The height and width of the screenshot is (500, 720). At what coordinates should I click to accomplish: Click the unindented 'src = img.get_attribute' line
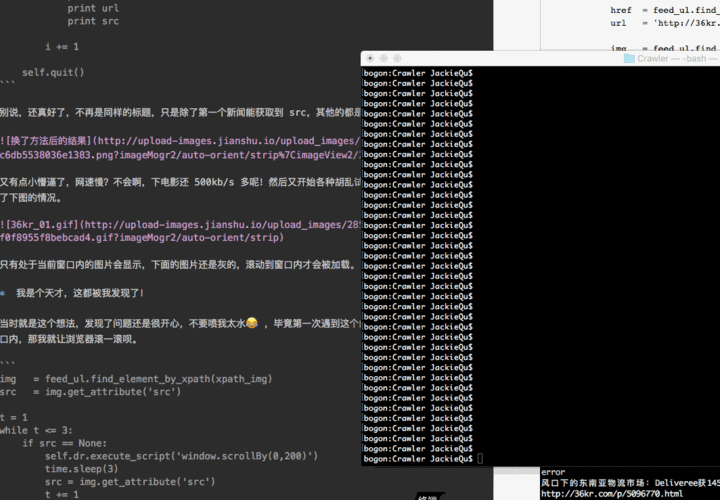(x=90, y=392)
